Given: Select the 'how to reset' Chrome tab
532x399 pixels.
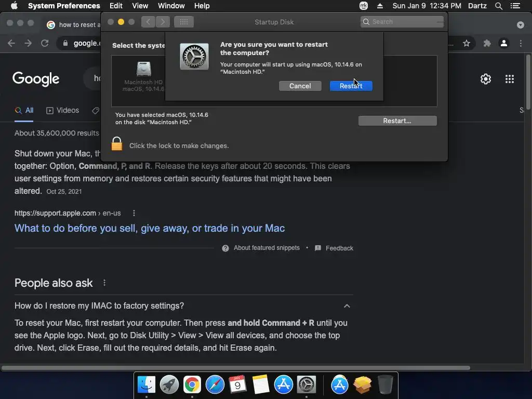Looking at the screenshot, I should [73, 25].
